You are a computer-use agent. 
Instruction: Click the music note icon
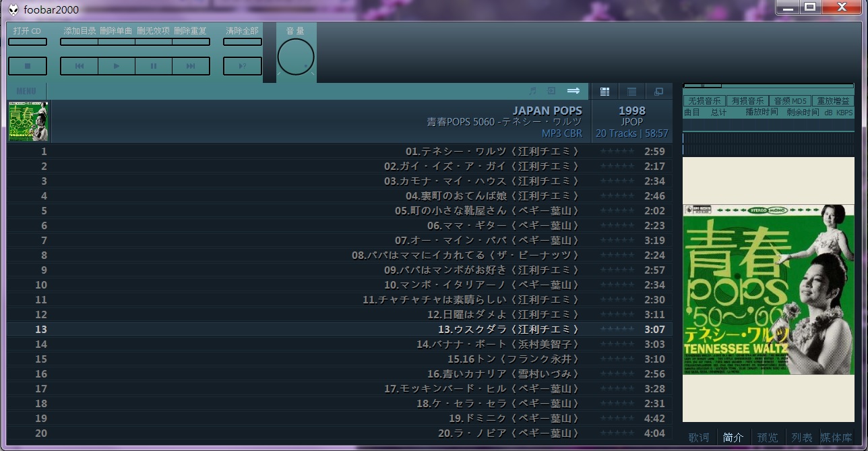click(x=532, y=91)
